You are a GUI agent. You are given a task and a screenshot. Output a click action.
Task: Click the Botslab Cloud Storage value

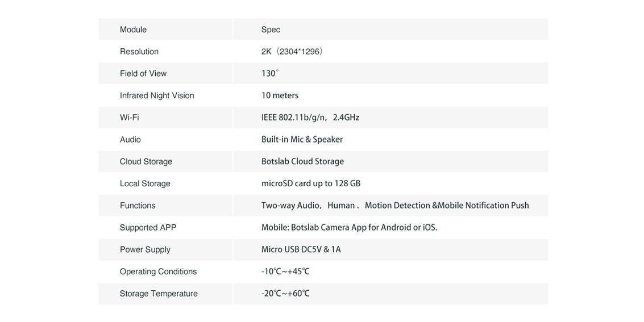click(x=302, y=162)
